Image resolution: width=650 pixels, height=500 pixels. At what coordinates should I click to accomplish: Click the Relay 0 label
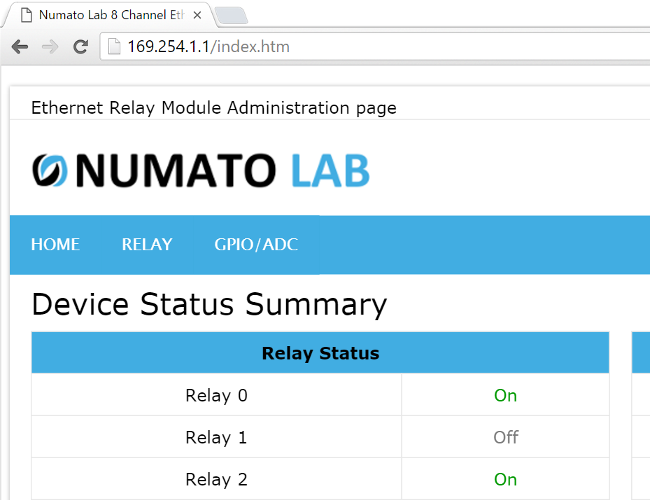coord(216,396)
